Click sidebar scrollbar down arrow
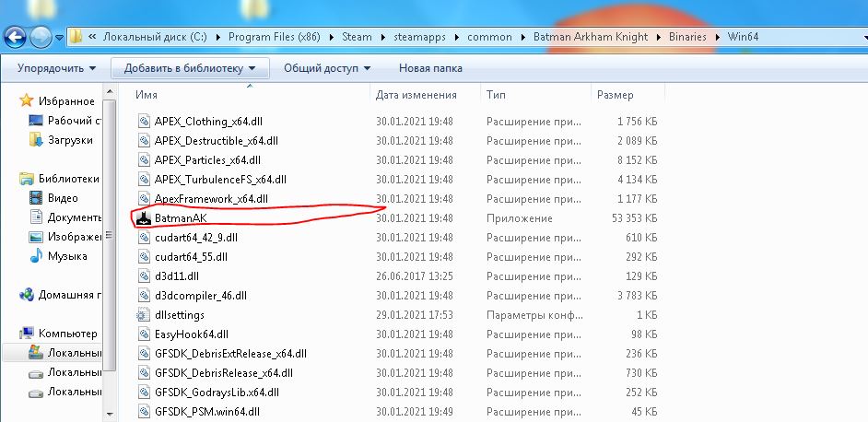This screenshot has height=422, width=868. tap(110, 414)
